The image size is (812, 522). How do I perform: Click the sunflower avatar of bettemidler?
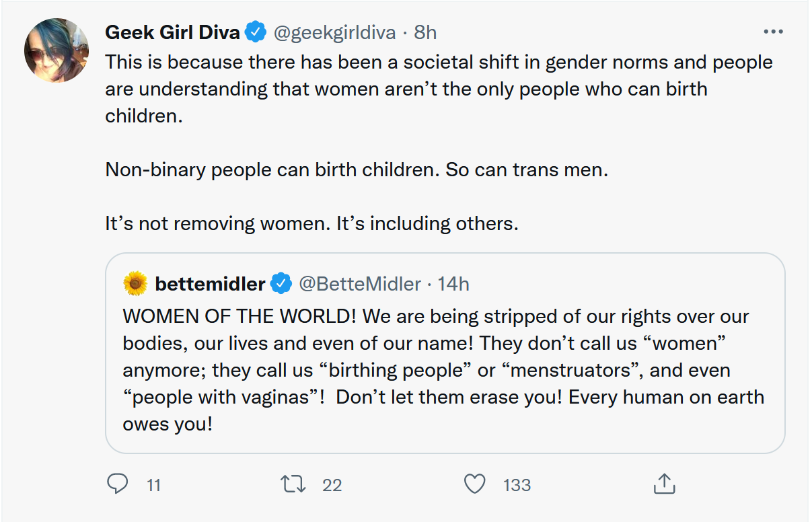[135, 284]
